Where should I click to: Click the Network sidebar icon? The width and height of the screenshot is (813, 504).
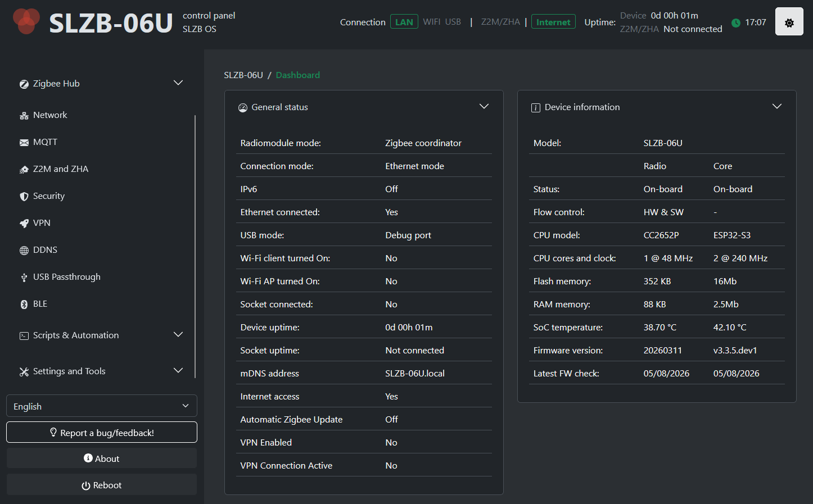pos(24,116)
